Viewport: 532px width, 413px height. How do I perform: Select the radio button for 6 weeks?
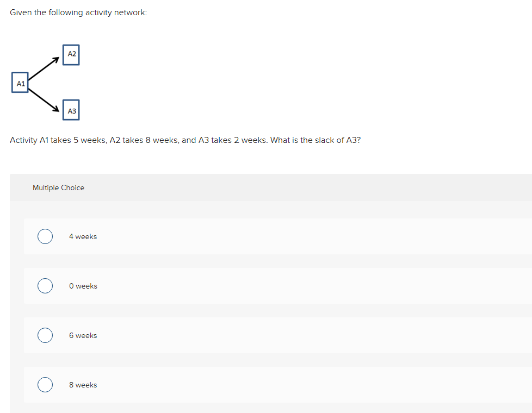click(45, 335)
